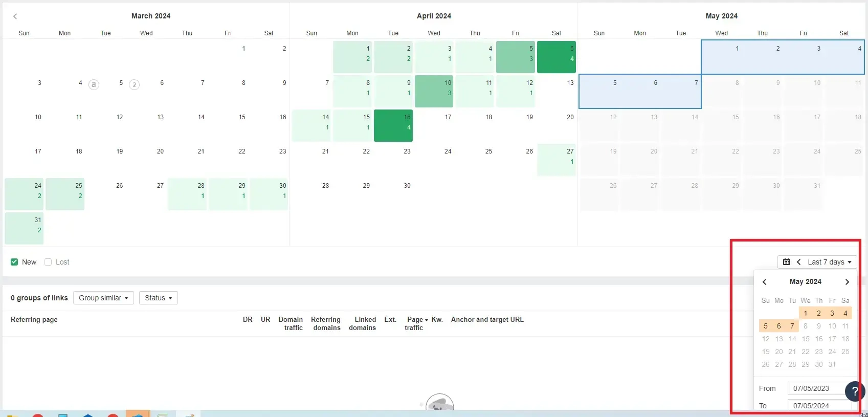
Task: Expand the Status filter dropdown
Action: (x=158, y=298)
